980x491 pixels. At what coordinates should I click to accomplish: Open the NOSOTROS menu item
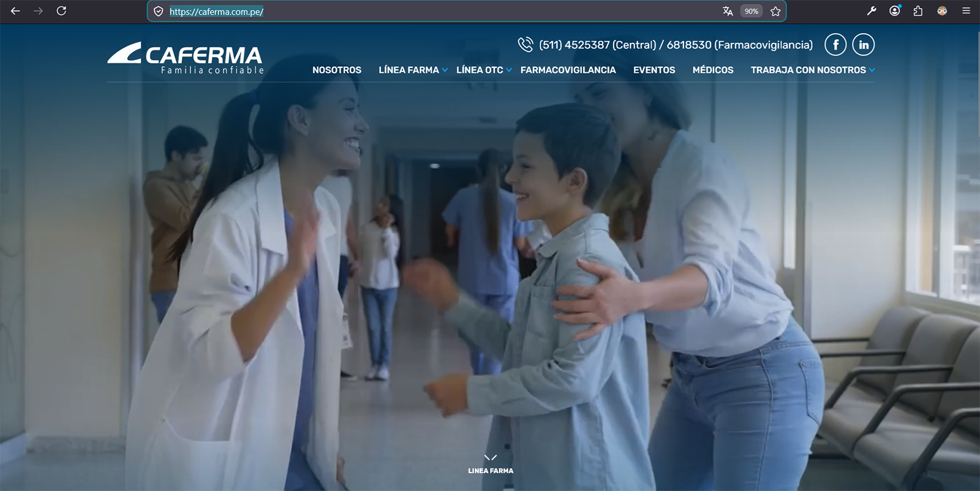click(x=337, y=70)
